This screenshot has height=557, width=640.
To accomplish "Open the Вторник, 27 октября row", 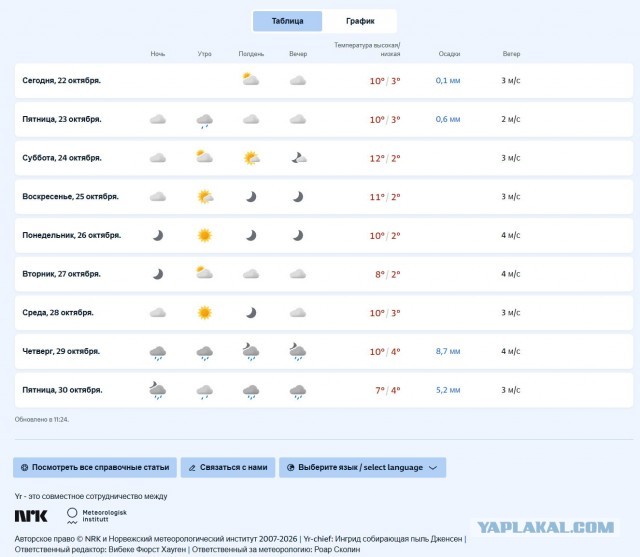I will click(324, 274).
